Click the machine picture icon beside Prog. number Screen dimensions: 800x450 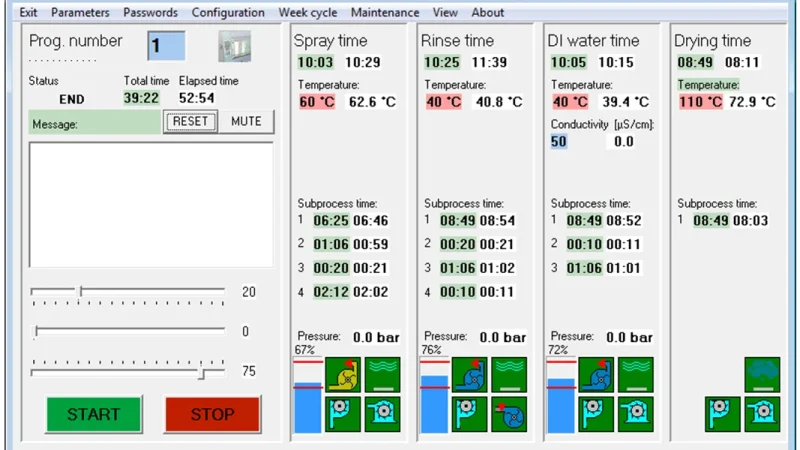pyautogui.click(x=235, y=46)
